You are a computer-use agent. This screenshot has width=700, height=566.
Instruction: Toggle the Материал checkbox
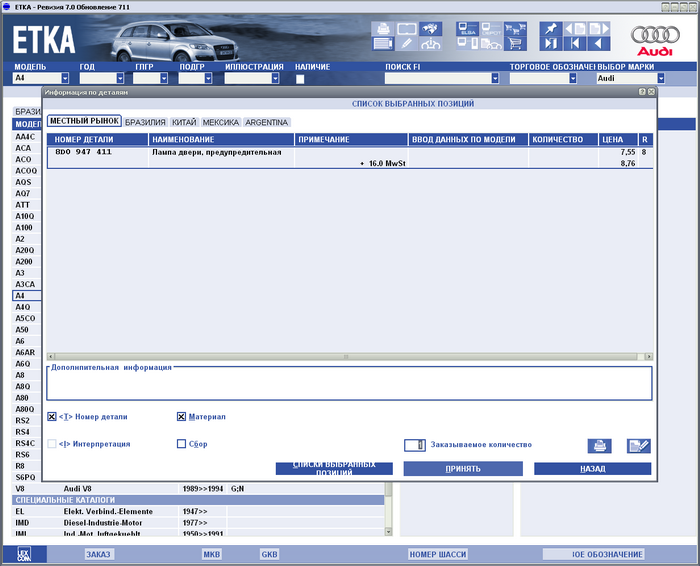[x=181, y=416]
